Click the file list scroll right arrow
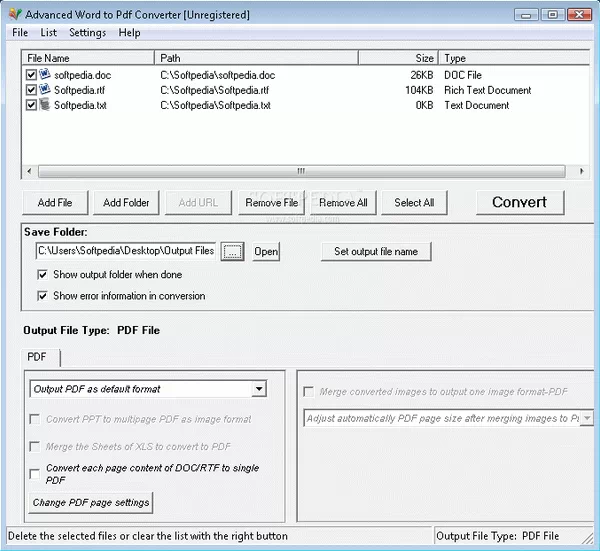This screenshot has height=551, width=600. click(x=582, y=171)
